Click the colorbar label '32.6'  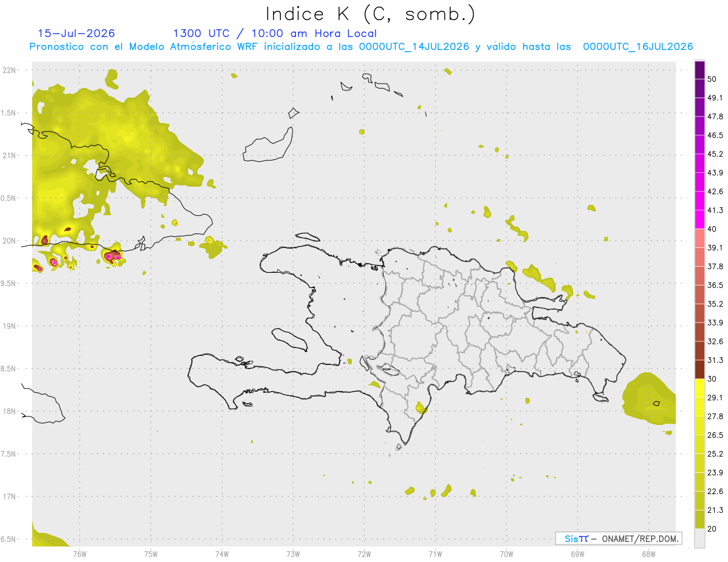tap(715, 341)
